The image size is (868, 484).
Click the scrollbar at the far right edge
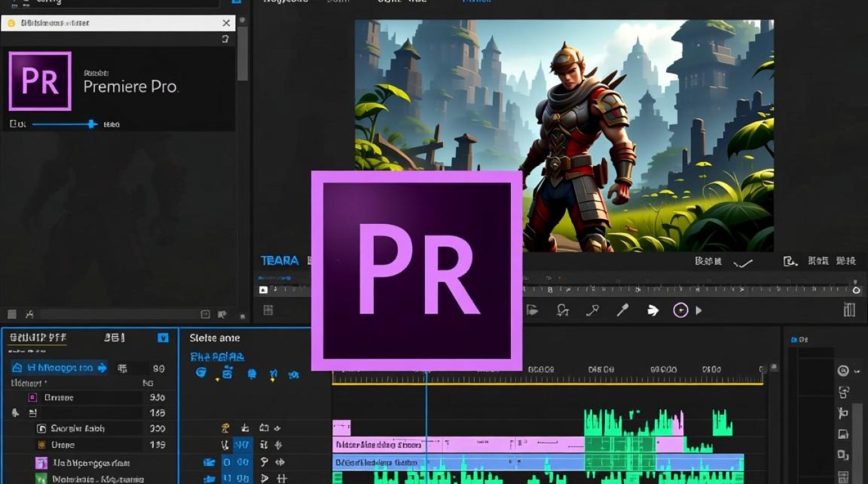point(857,443)
